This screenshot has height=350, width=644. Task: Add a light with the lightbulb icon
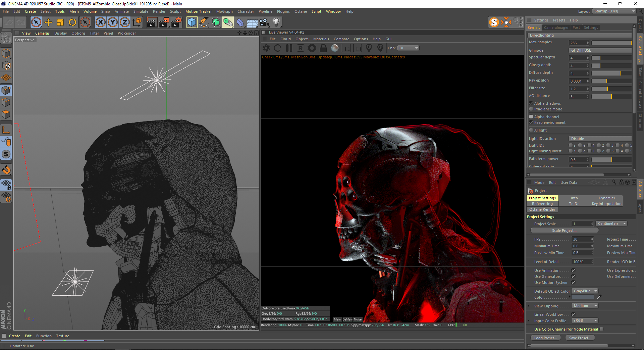point(276,22)
